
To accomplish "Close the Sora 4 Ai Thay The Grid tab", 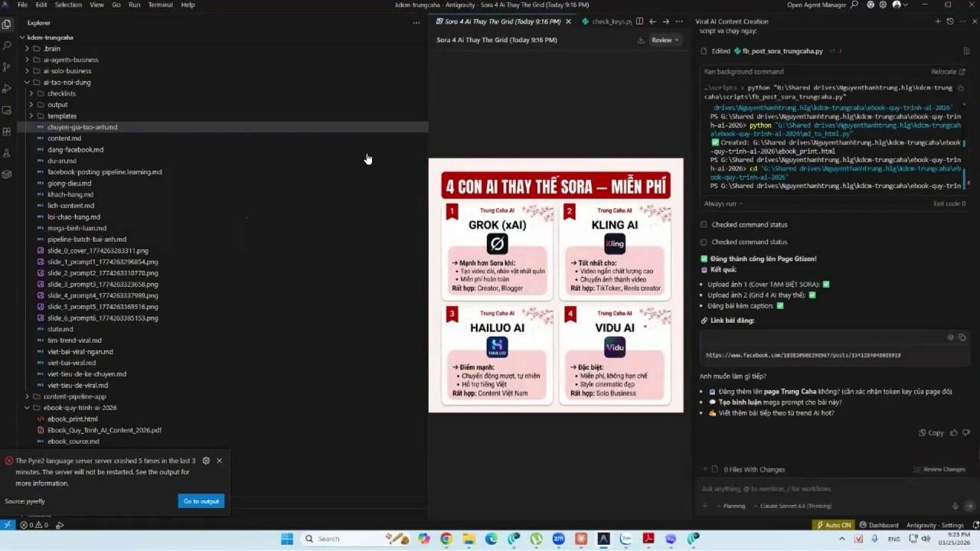I will tap(568, 21).
